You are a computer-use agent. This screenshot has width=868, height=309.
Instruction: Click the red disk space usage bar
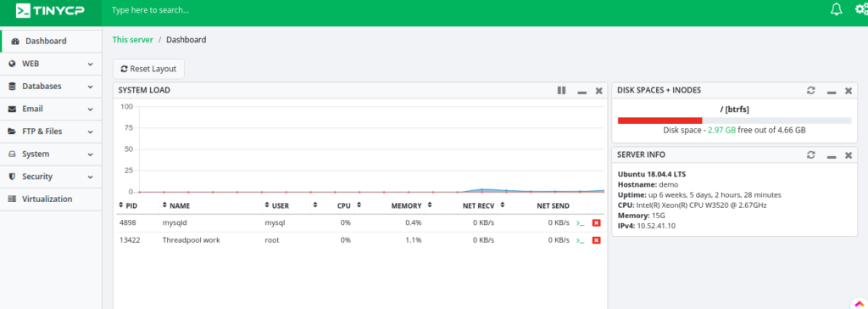(x=659, y=121)
